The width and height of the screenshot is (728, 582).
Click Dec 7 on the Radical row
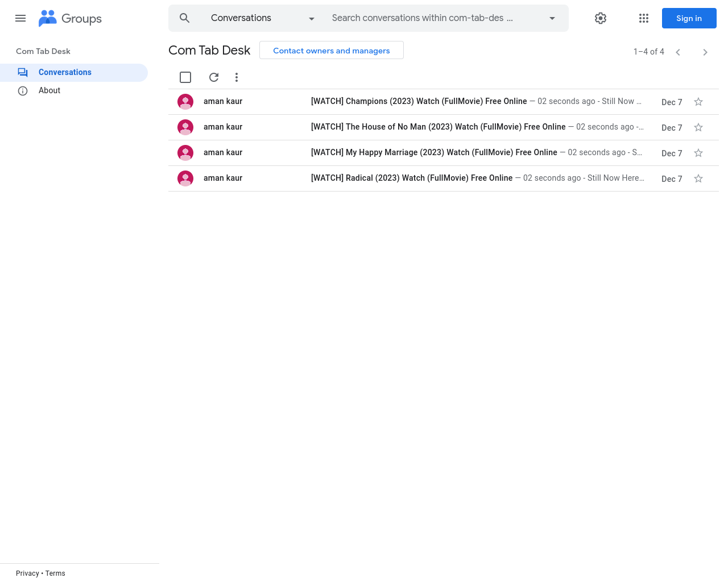672,179
